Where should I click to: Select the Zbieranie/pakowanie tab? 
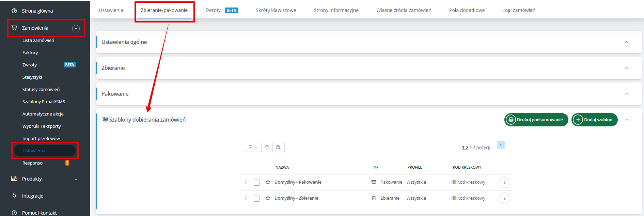click(x=164, y=10)
